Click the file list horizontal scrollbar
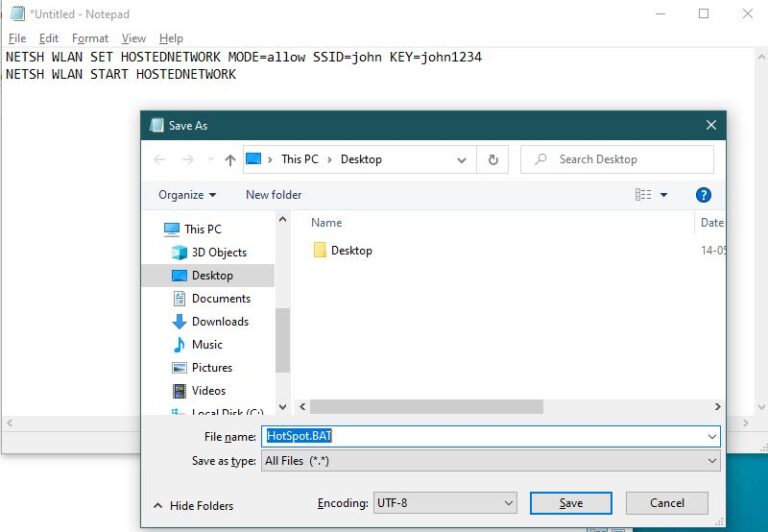This screenshot has height=532, width=768. (x=426, y=407)
